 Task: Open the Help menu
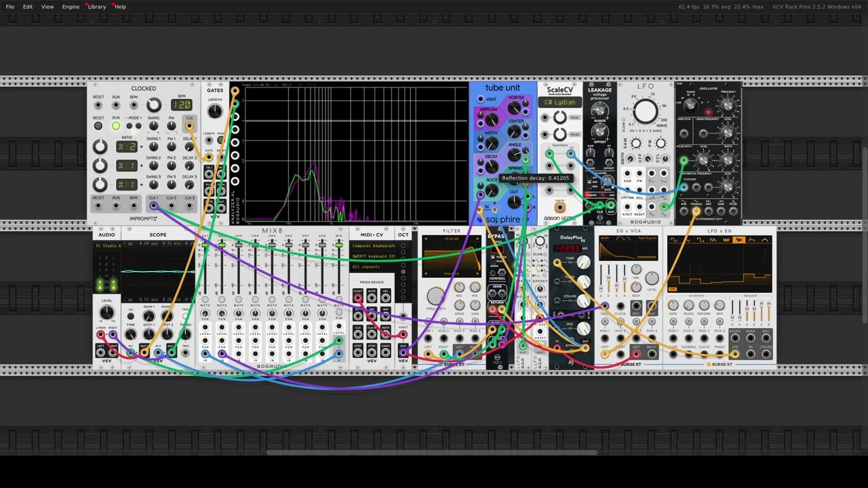(120, 7)
